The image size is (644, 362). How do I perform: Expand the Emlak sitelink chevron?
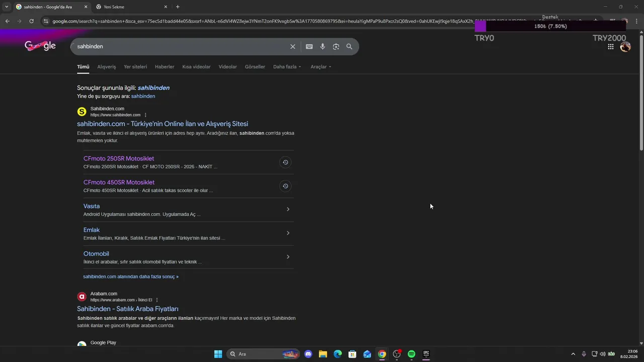tap(288, 233)
